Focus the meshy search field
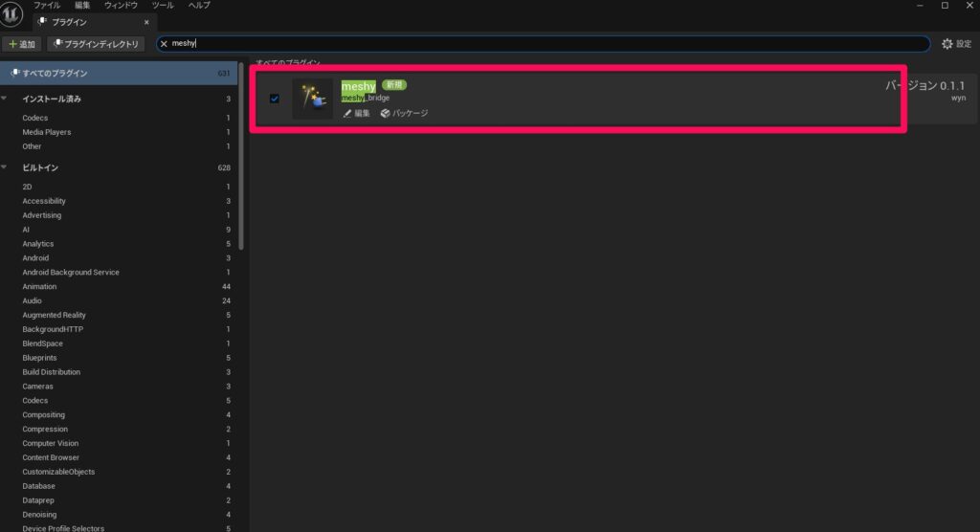 tap(543, 44)
